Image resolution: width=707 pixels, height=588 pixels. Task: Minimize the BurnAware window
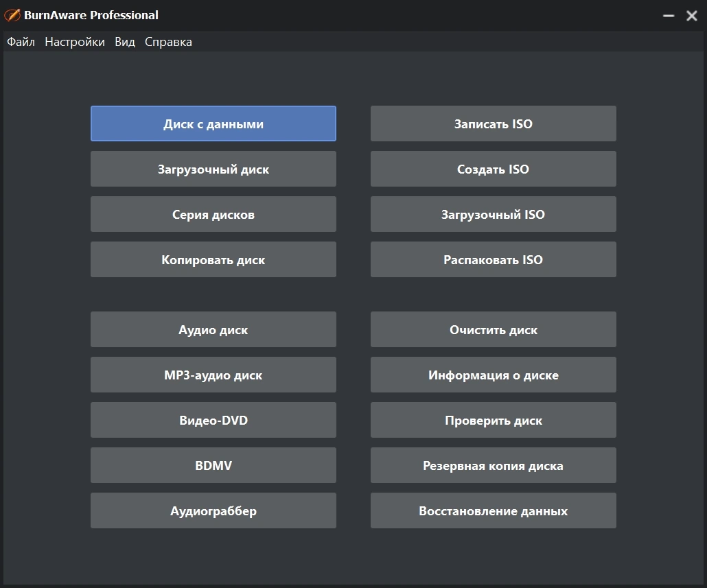(x=669, y=16)
